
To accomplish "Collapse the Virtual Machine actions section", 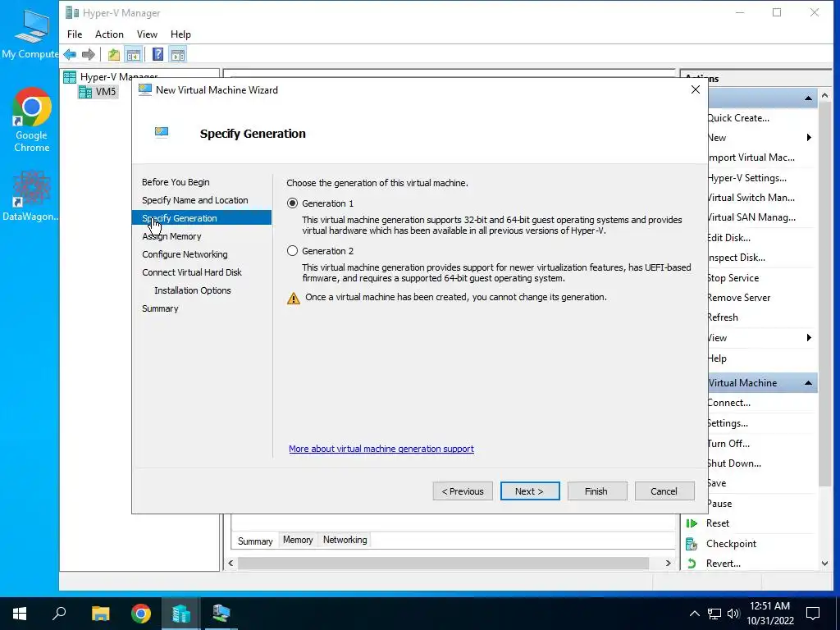I will 808,383.
